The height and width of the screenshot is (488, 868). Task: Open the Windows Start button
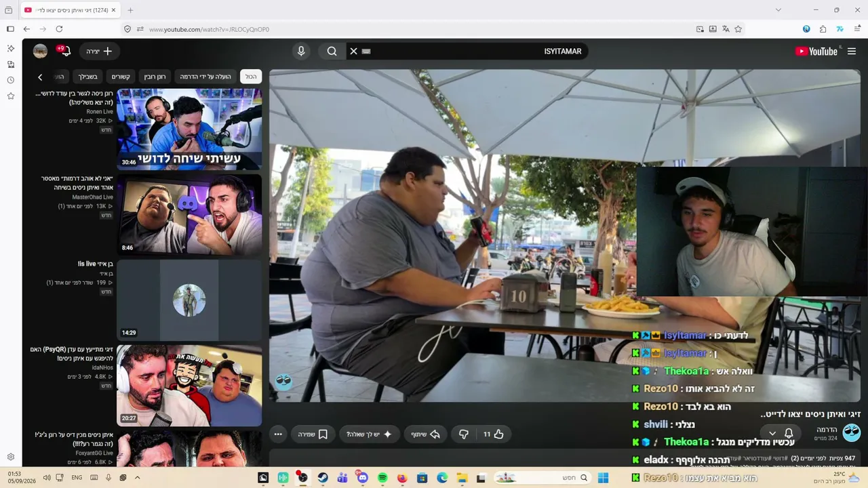[603, 478]
